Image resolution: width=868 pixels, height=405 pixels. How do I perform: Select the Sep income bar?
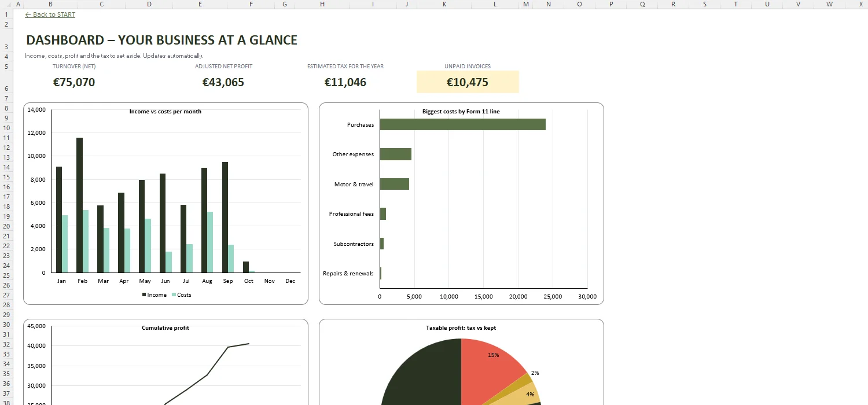click(225, 217)
